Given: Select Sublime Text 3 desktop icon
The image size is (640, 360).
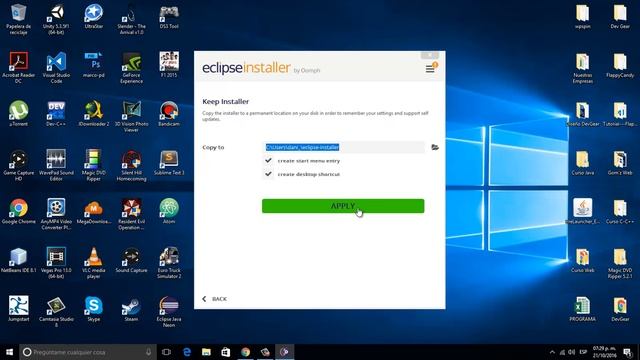Looking at the screenshot, I should pos(169,162).
